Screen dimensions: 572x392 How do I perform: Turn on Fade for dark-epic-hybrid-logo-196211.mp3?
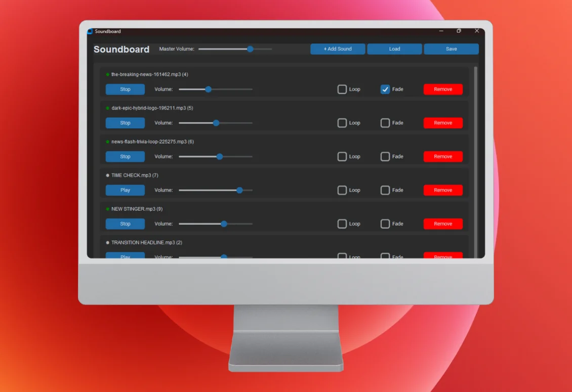tap(385, 123)
